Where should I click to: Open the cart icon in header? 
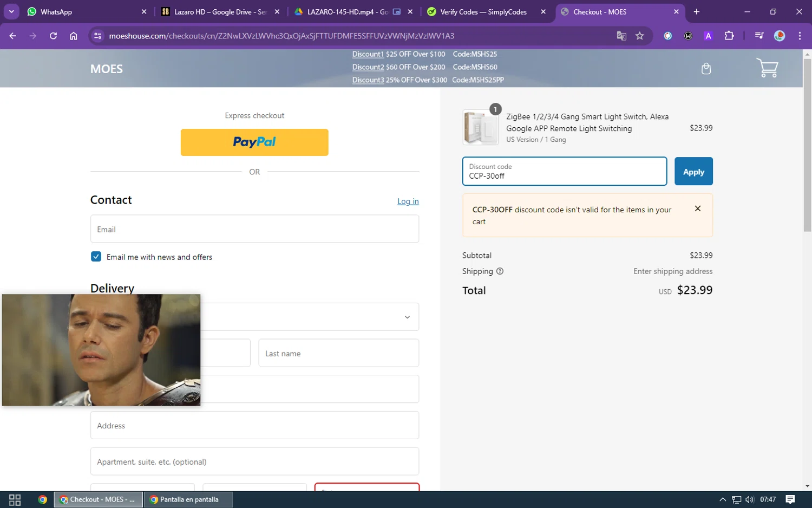pos(767,68)
